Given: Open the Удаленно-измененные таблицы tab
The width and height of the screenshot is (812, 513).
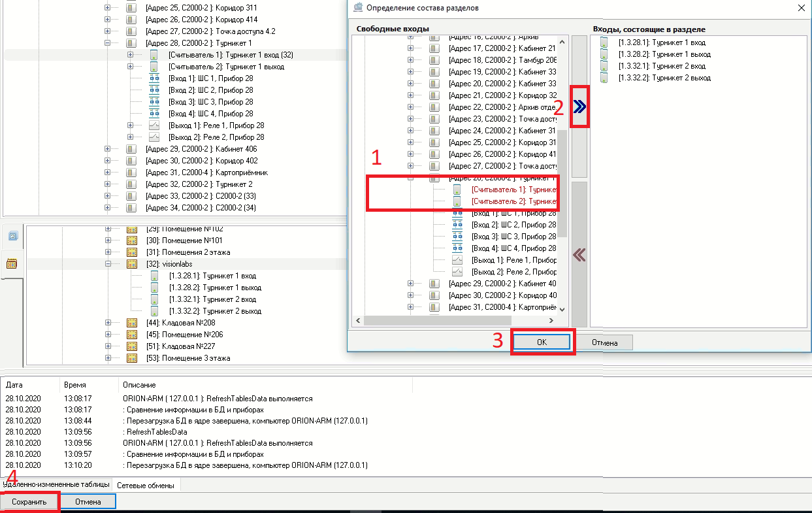Looking at the screenshot, I should pos(56,485).
